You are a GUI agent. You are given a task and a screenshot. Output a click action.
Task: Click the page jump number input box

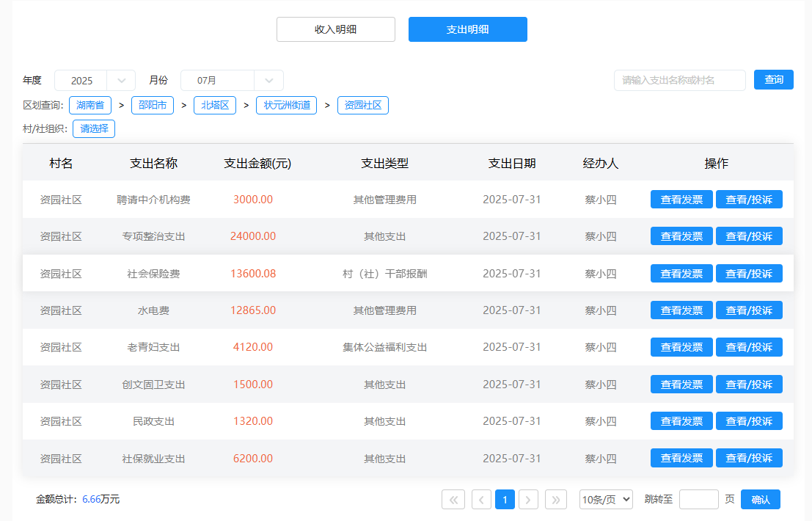(698, 500)
